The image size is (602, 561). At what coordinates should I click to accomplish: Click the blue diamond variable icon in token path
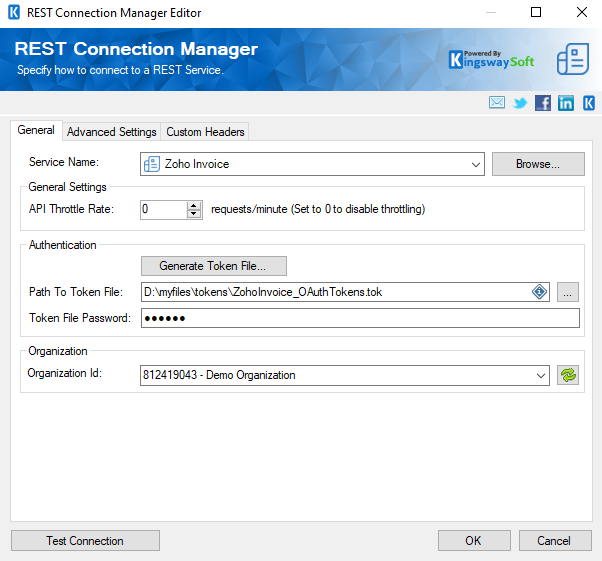(539, 292)
